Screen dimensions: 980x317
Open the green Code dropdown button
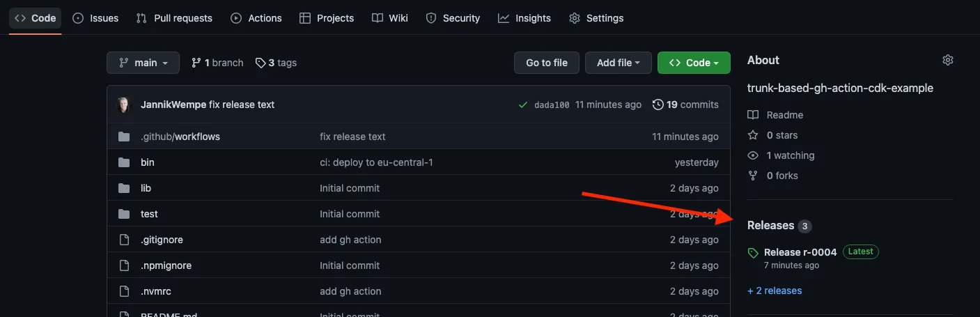click(693, 63)
